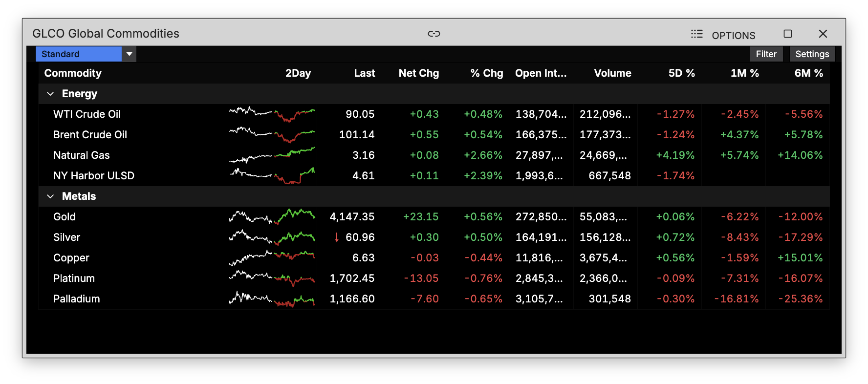
Task: Open the OPTIONS list icon
Action: (696, 34)
